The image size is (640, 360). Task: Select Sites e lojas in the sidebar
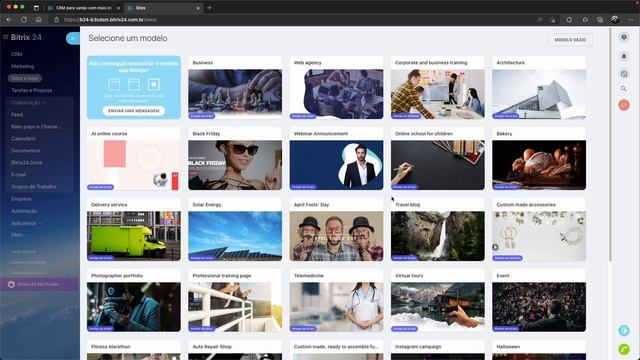click(25, 78)
